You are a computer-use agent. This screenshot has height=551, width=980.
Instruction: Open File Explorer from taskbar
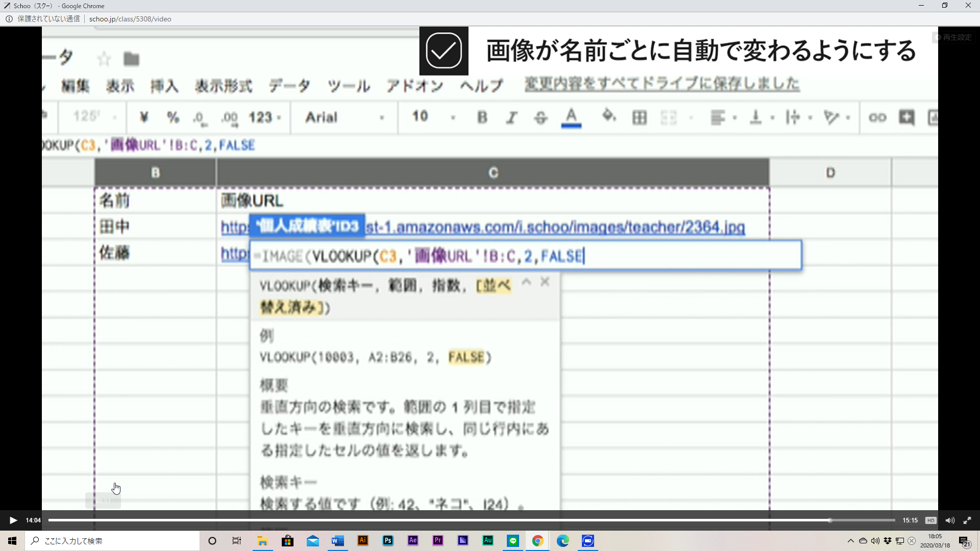(262, 541)
